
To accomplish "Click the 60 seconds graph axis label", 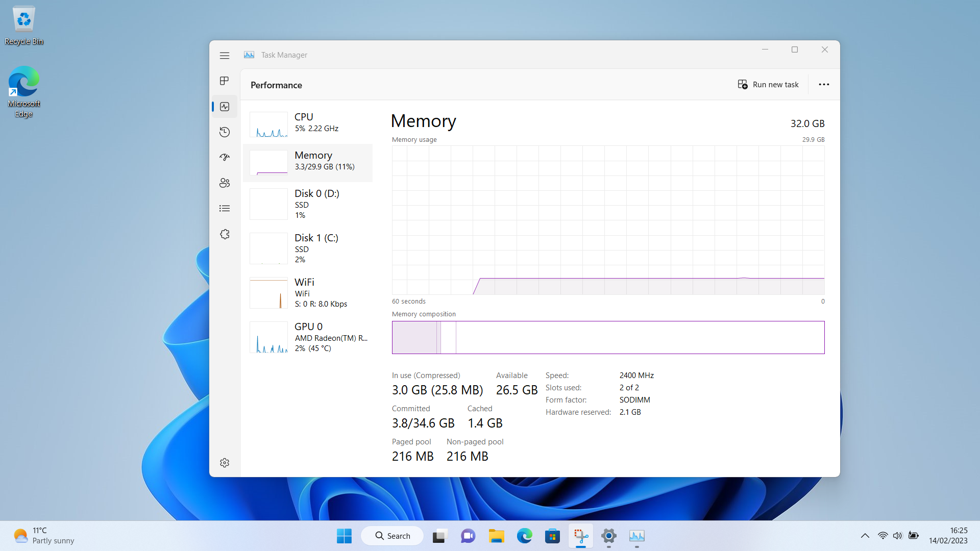I will [x=408, y=302].
